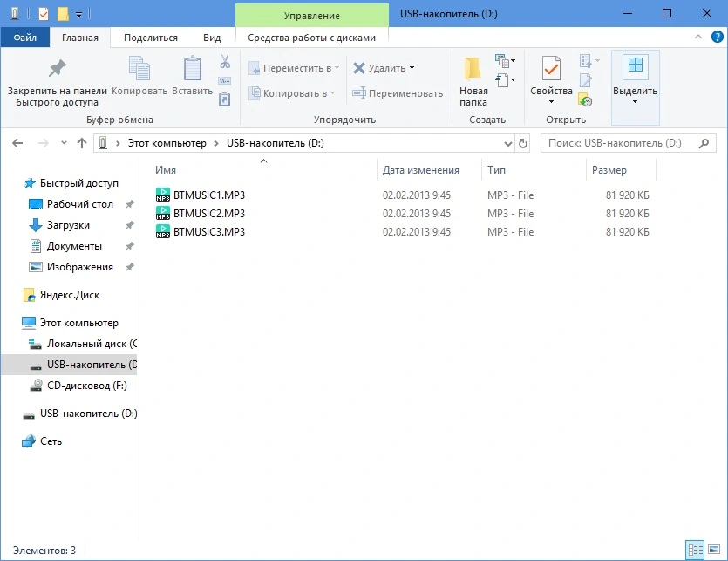Click the Up one level arrow

(x=82, y=143)
